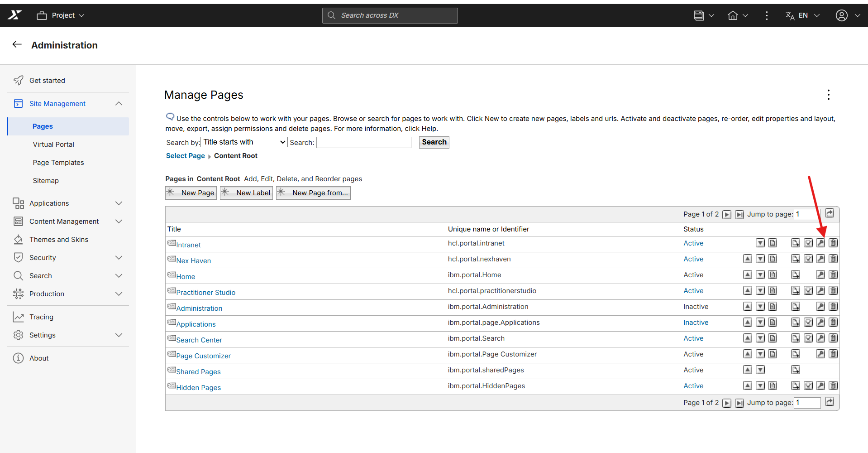
Task: Click the New Page button
Action: point(191,193)
